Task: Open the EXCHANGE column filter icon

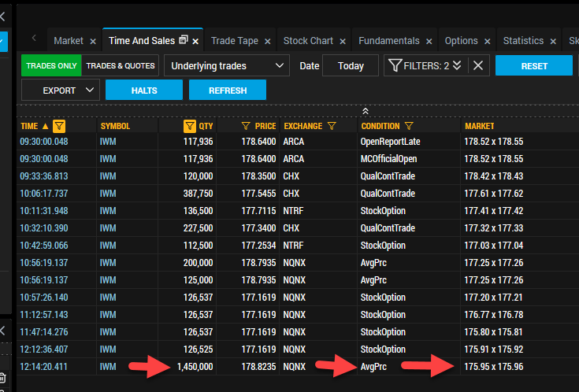Action: [x=332, y=126]
